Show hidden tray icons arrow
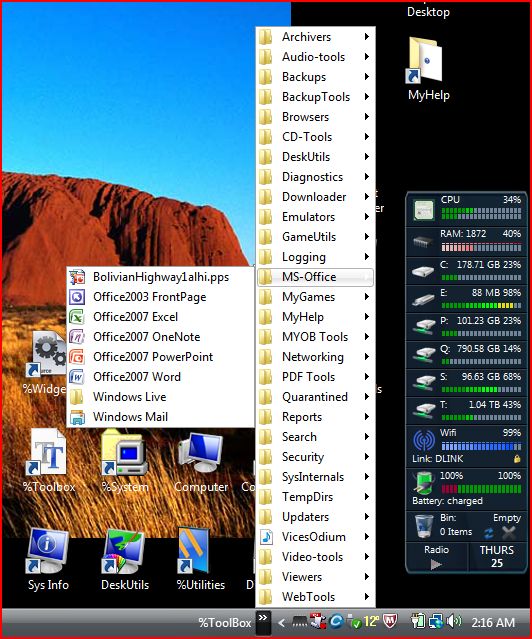 [x=281, y=622]
